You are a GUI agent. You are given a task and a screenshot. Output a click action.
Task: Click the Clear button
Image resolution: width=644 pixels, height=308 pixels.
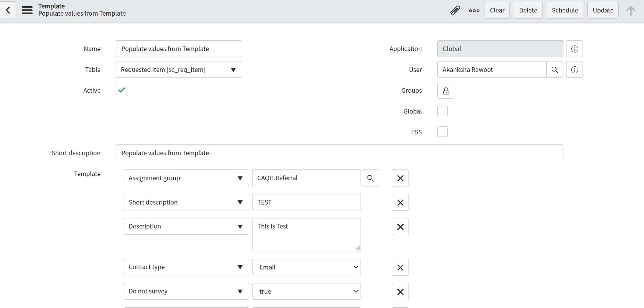click(x=497, y=10)
